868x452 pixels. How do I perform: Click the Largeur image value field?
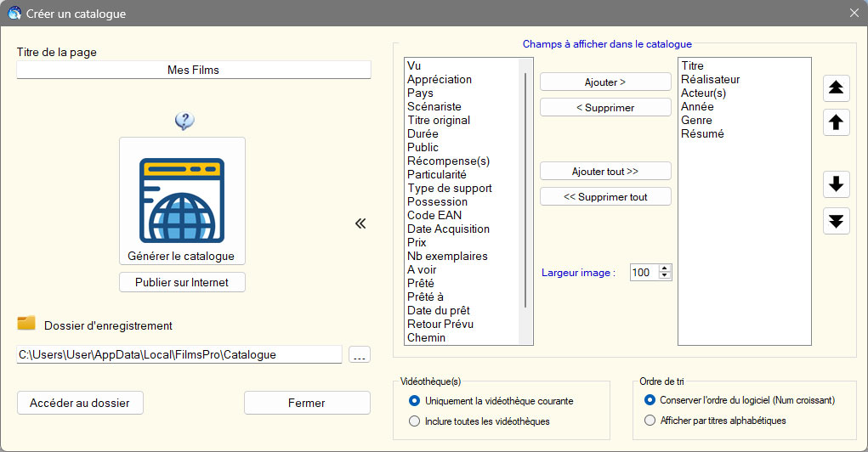click(644, 272)
